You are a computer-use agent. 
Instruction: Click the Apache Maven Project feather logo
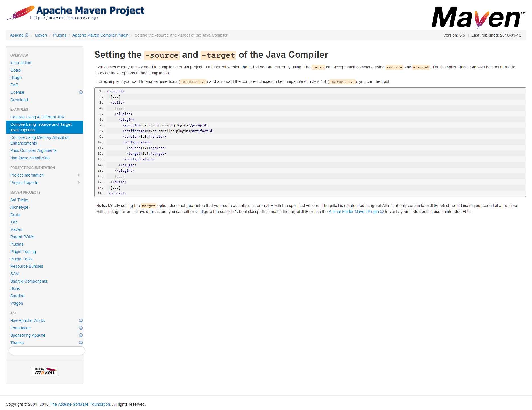pyautogui.click(x=75, y=13)
